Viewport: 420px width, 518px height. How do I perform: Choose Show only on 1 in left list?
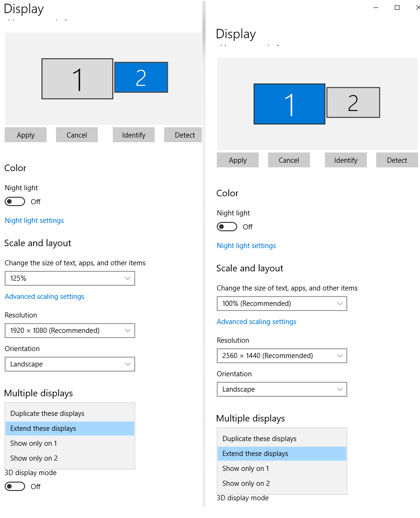69,443
